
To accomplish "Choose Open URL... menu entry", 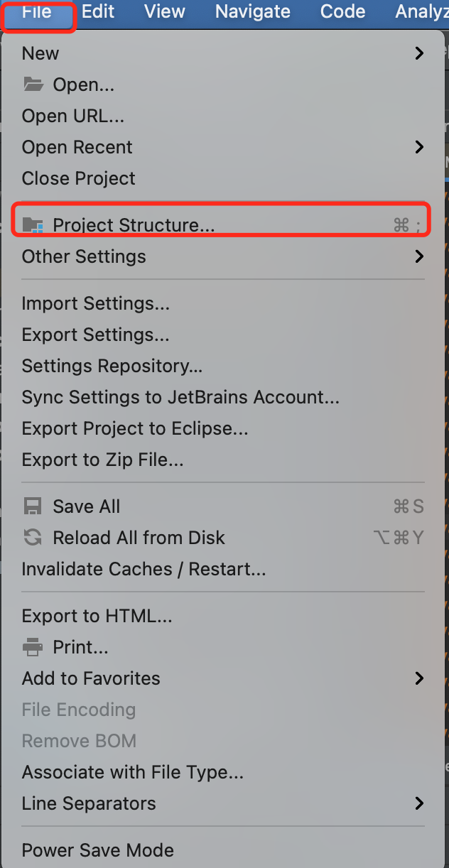I will 72,116.
